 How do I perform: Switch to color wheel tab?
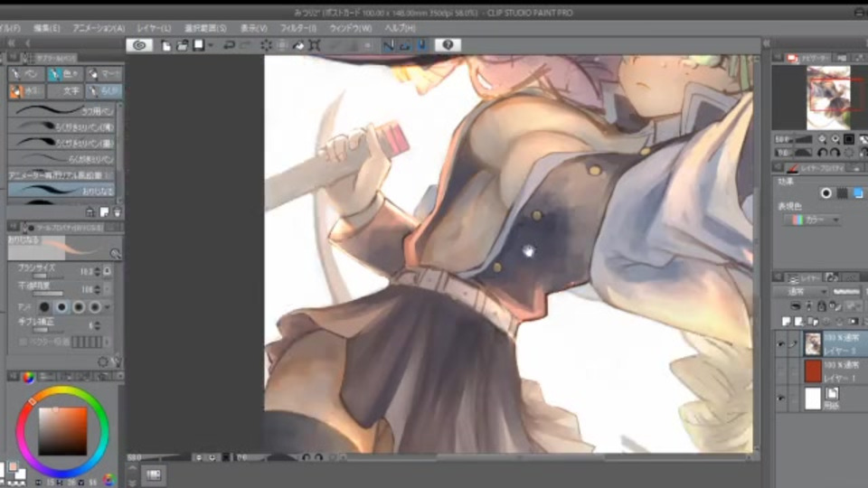pyautogui.click(x=28, y=378)
